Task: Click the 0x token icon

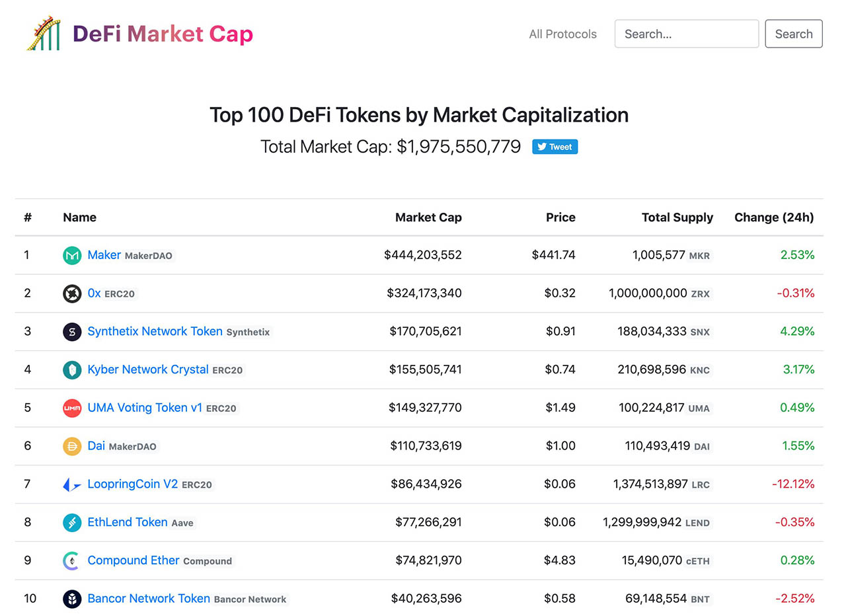Action: click(72, 293)
